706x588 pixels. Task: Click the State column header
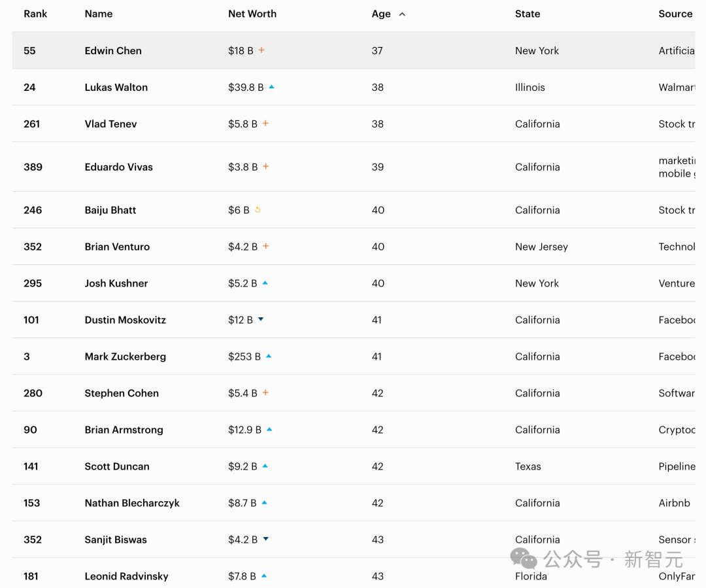coord(528,14)
